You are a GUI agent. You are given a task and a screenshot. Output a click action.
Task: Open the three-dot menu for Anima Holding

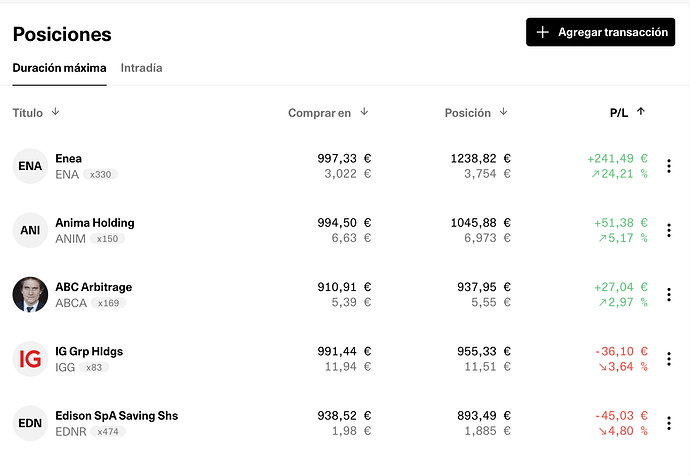[x=669, y=231]
